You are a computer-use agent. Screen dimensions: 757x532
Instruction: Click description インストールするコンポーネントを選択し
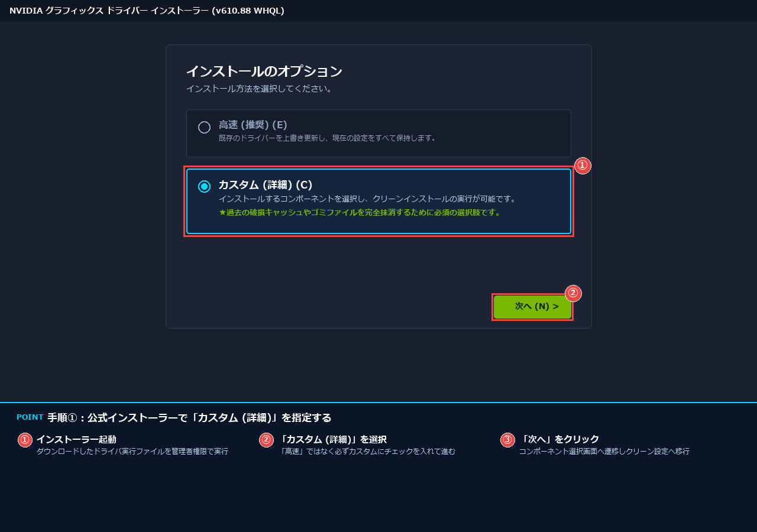pyautogui.click(x=367, y=199)
